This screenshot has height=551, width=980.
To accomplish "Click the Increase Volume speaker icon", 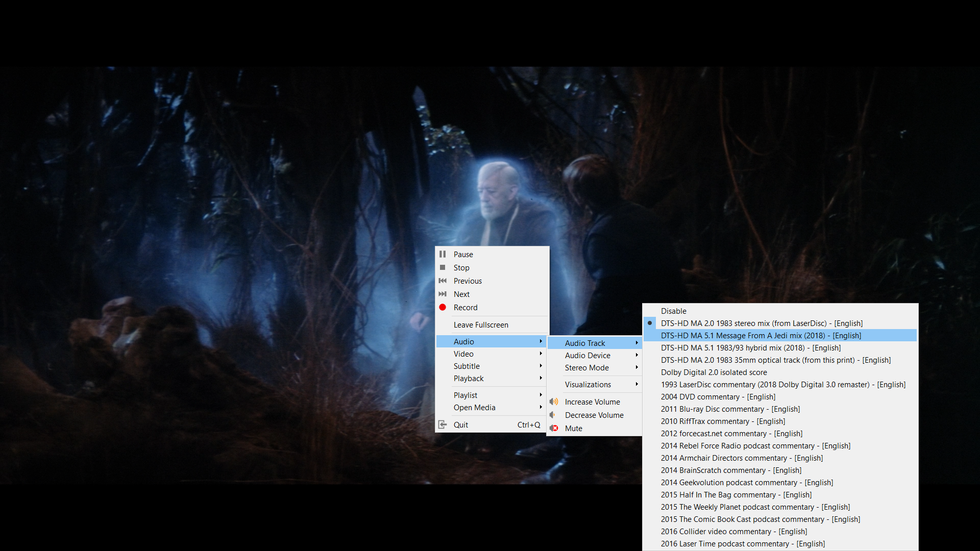I will coord(554,402).
